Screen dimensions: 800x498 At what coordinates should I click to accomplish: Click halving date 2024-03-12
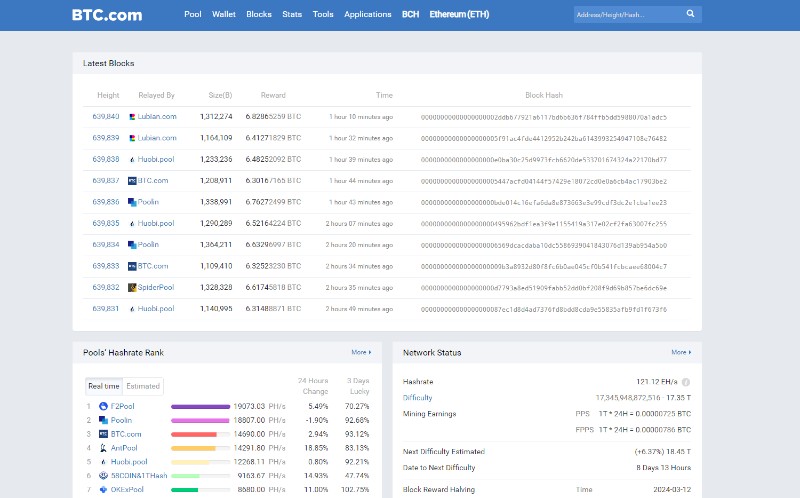coord(672,489)
